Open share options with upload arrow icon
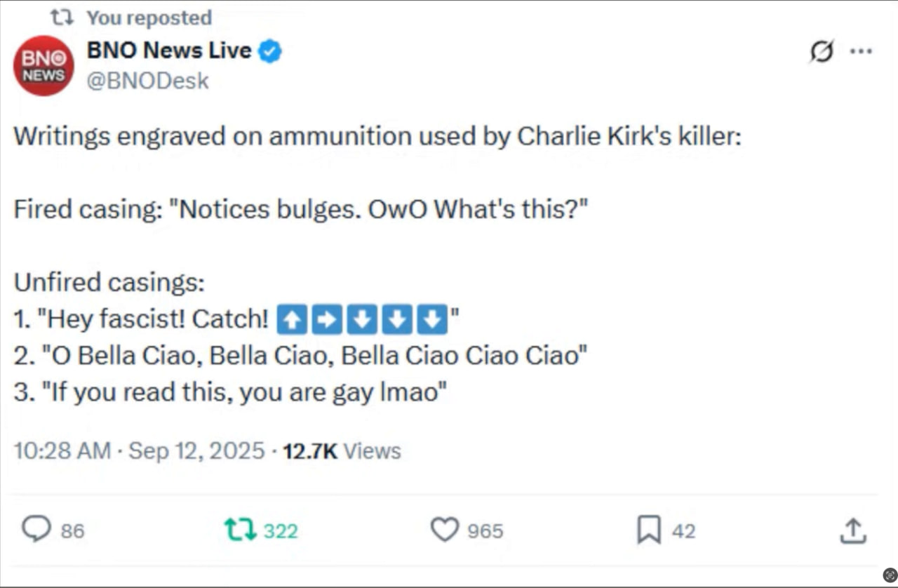Screen dimensions: 898x588 (x=853, y=530)
